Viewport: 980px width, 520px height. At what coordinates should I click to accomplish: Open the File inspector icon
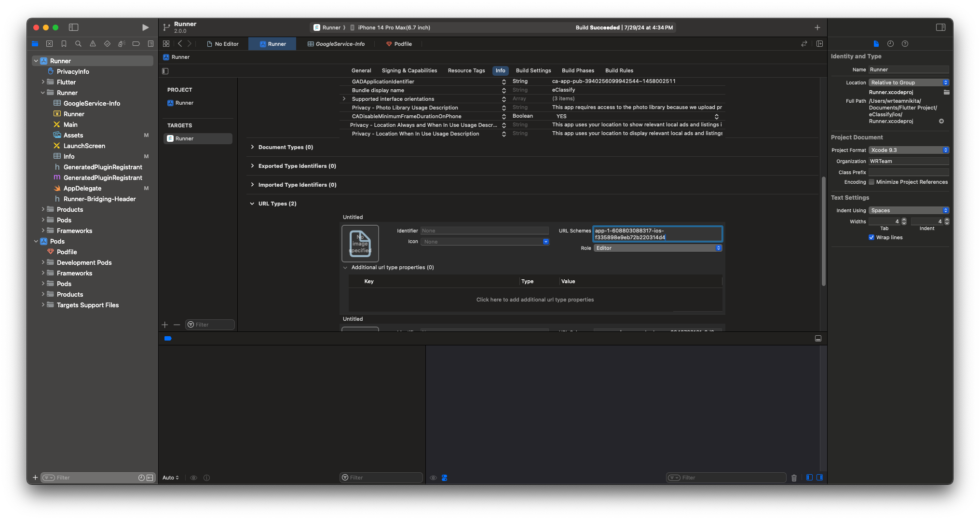point(876,44)
